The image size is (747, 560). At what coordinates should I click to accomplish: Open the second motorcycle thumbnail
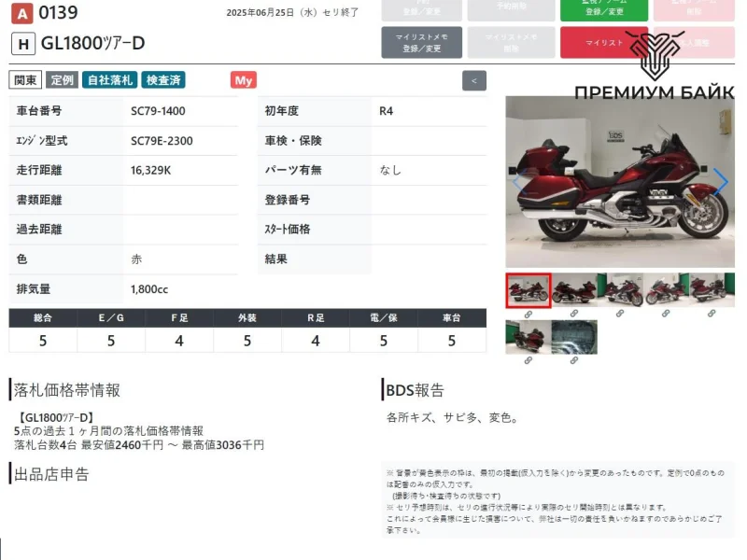point(574,290)
